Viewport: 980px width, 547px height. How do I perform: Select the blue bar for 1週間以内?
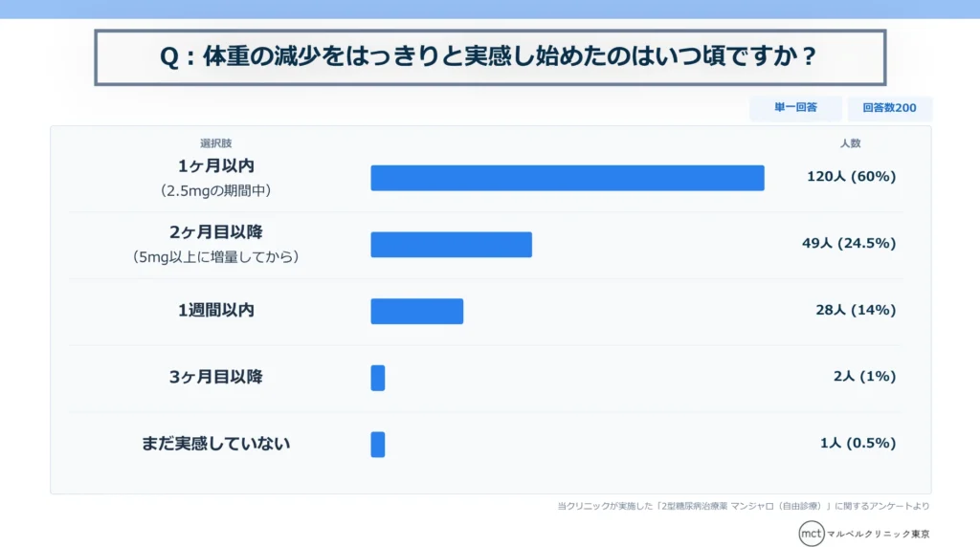417,311
